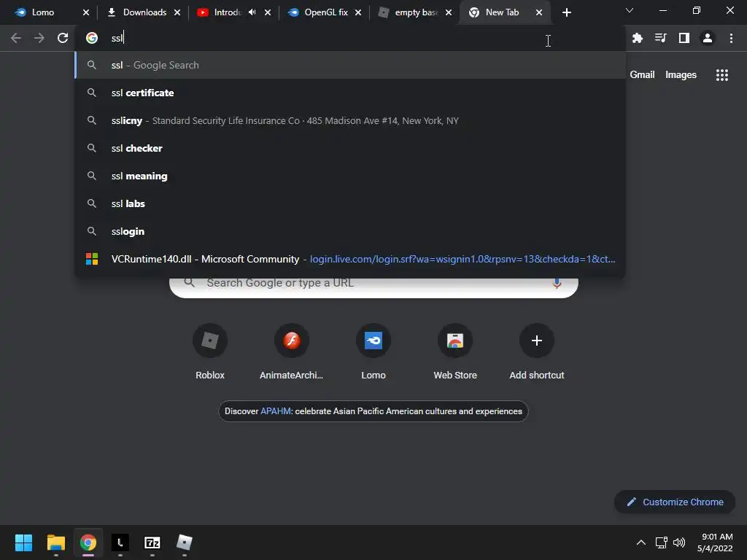Open the black L app on taskbar

[120, 542]
